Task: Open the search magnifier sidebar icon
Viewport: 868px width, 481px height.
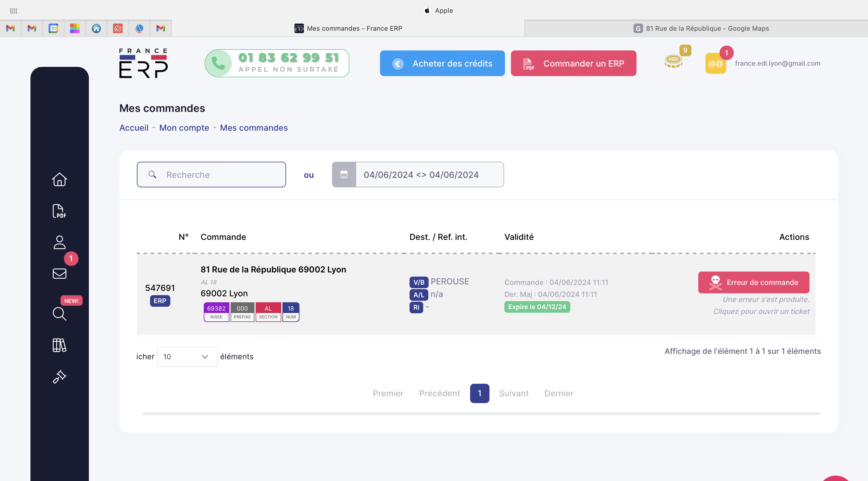Action: click(59, 314)
